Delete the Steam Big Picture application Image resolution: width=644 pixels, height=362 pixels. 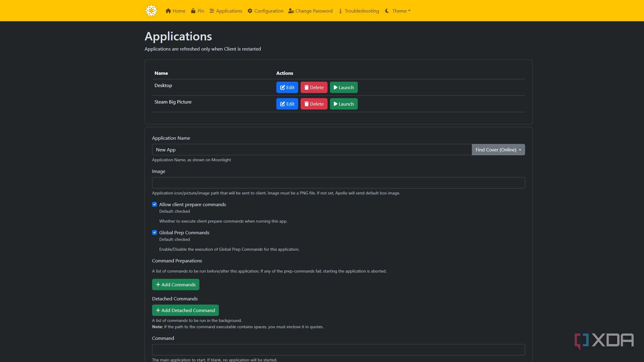[314, 104]
